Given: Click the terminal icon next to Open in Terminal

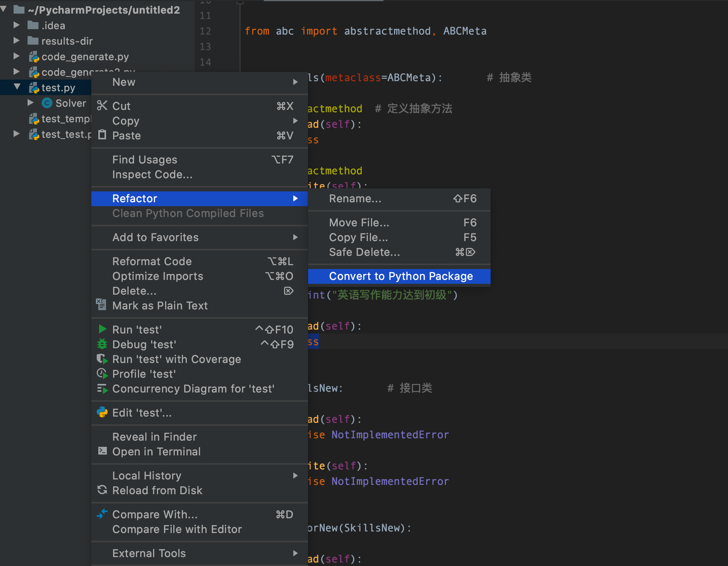Looking at the screenshot, I should coord(102,451).
